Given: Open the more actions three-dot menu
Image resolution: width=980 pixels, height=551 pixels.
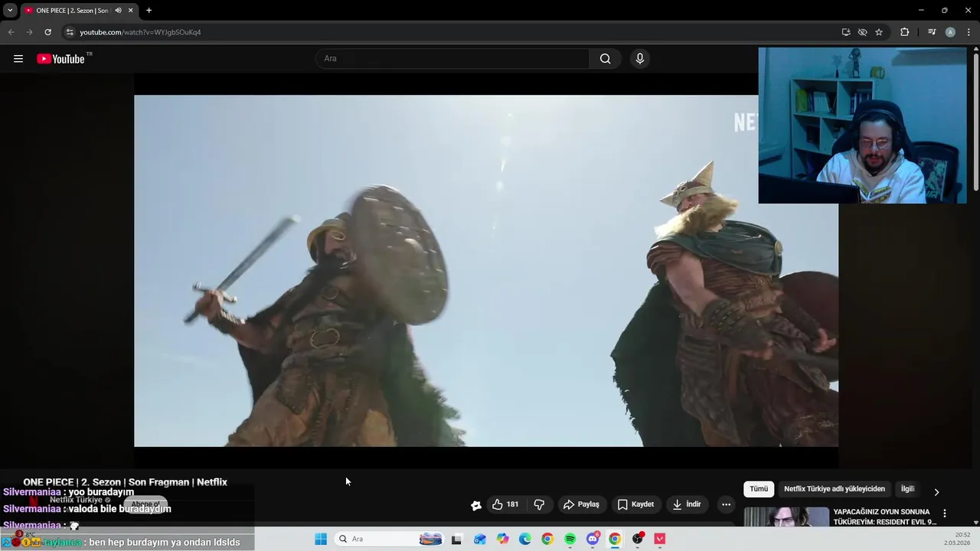Looking at the screenshot, I should coord(726,504).
